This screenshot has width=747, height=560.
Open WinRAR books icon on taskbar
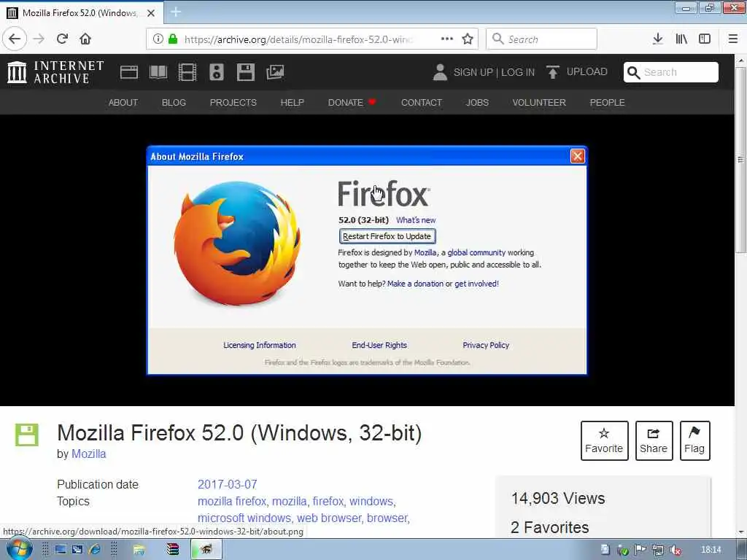tap(172, 550)
